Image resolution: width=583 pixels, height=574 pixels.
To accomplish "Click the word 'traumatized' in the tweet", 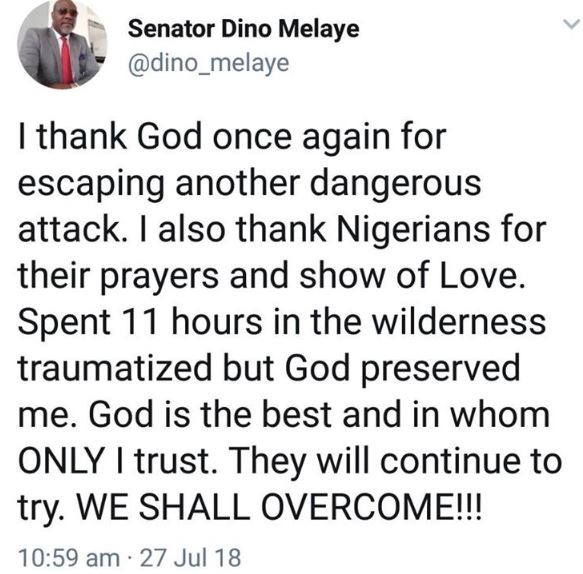I will [x=115, y=368].
